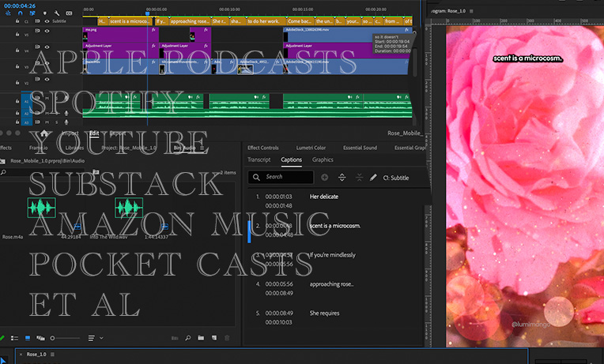Image resolution: width=604 pixels, height=364 pixels.
Task: Select caption 4 'approaching rose..'
Action: (331, 284)
